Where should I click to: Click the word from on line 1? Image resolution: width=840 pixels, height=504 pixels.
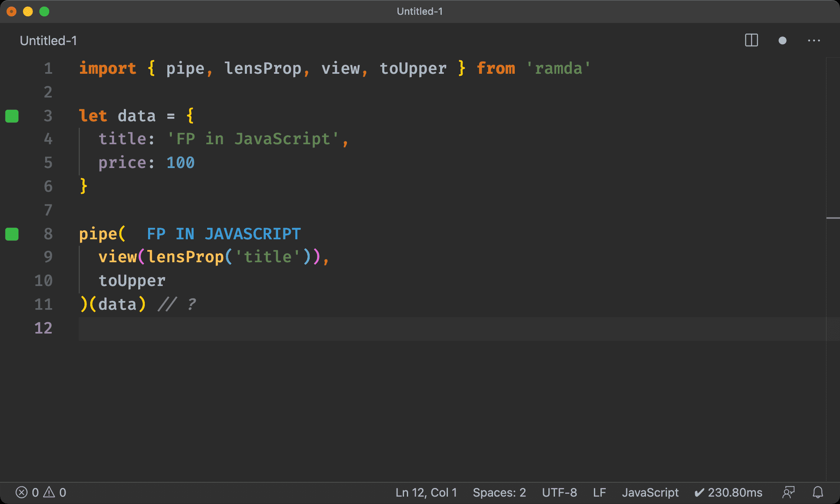point(495,68)
